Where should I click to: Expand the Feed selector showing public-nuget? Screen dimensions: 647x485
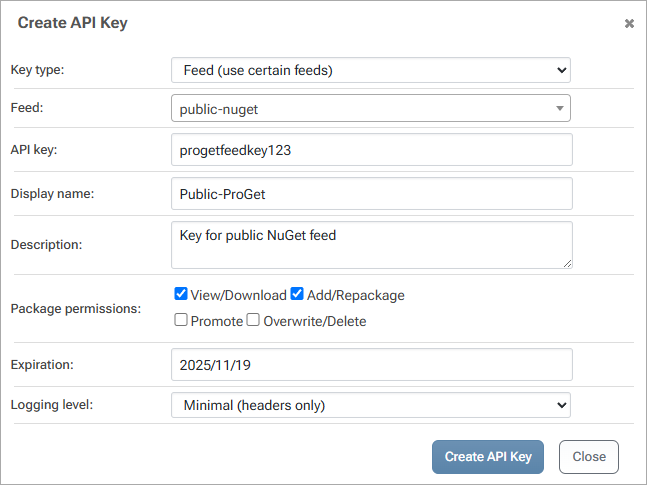(370, 108)
